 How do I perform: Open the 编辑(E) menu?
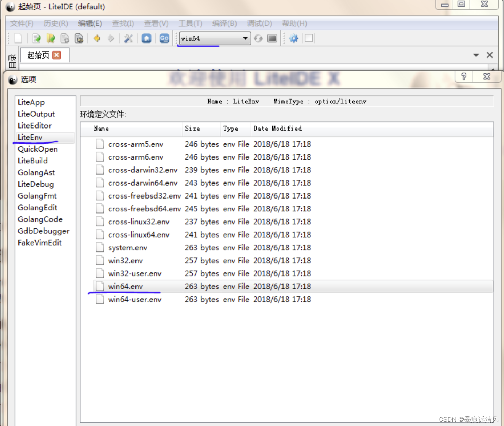pos(90,23)
